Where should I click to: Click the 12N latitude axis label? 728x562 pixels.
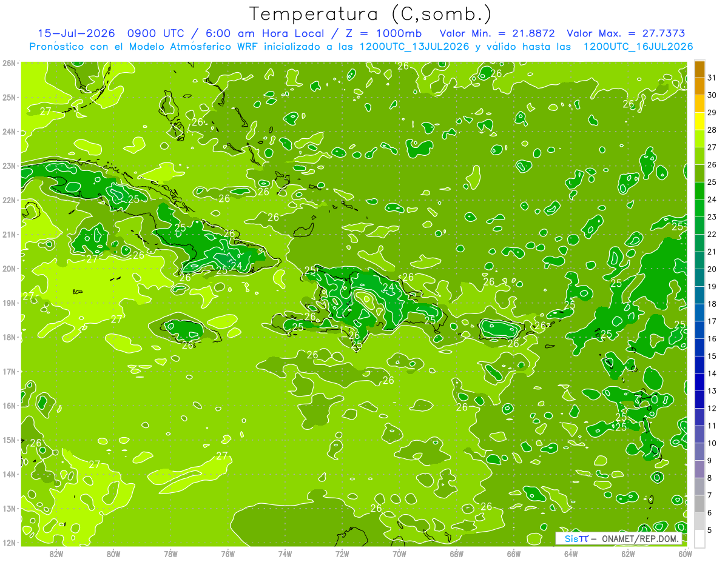(9, 543)
